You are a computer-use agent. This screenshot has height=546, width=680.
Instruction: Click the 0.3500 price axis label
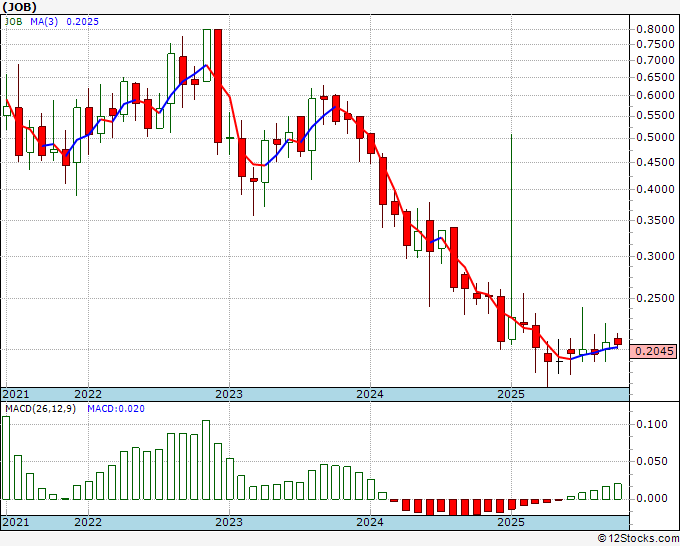coord(655,220)
